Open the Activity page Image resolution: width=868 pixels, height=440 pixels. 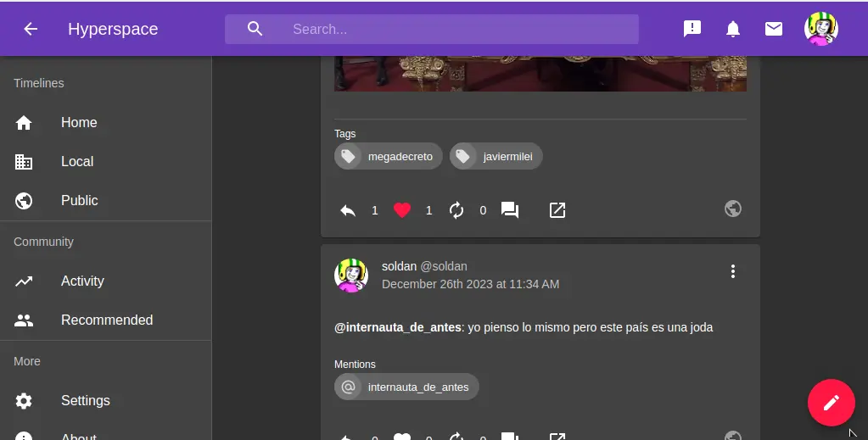[x=82, y=281]
